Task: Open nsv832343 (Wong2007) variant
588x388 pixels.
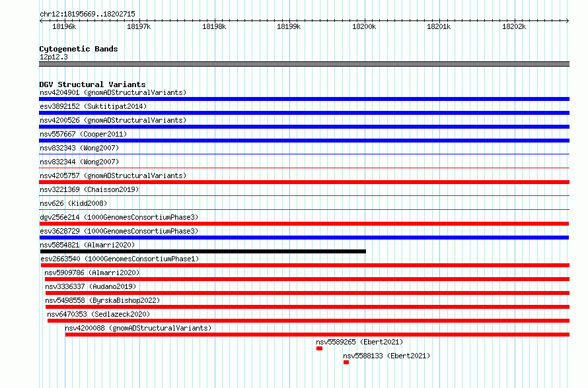Action: click(79, 148)
